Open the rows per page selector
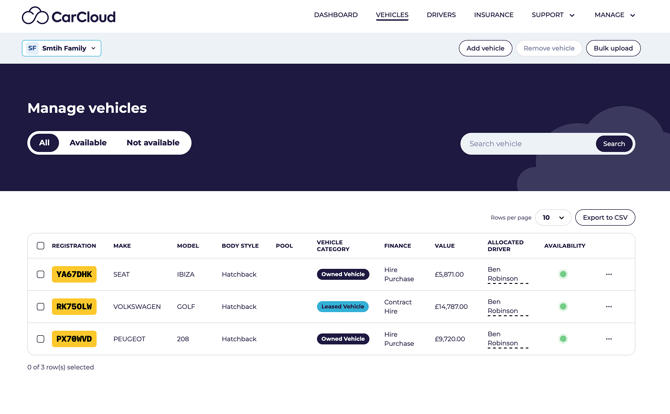The width and height of the screenshot is (670, 414). point(553,217)
